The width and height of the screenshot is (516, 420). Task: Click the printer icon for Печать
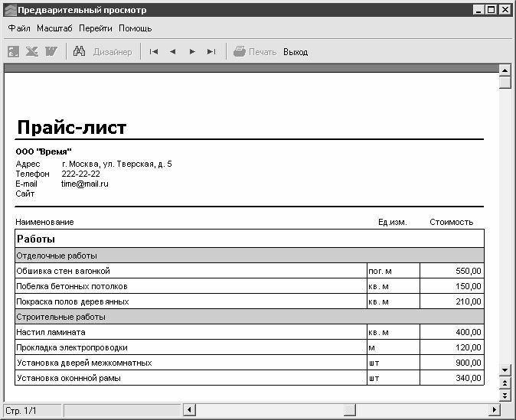[x=240, y=51]
